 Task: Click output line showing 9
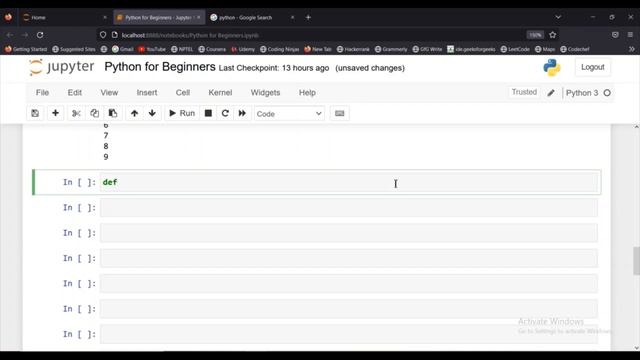pyautogui.click(x=106, y=157)
